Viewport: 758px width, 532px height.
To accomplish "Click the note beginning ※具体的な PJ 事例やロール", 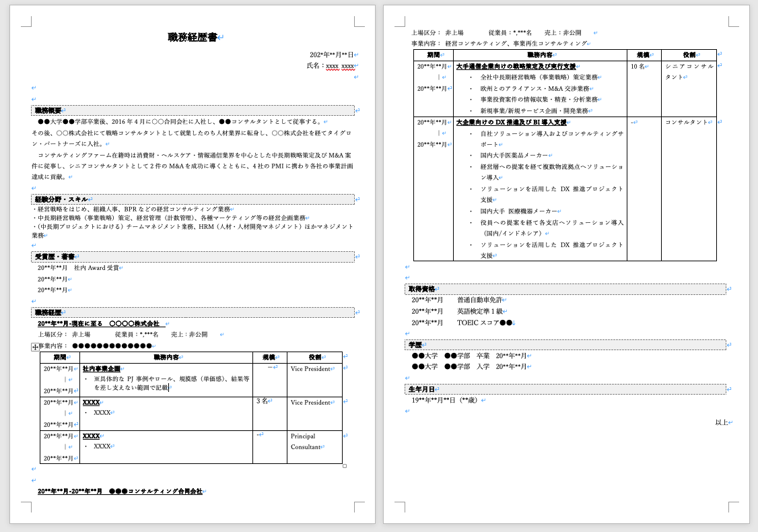I will tap(172, 383).
